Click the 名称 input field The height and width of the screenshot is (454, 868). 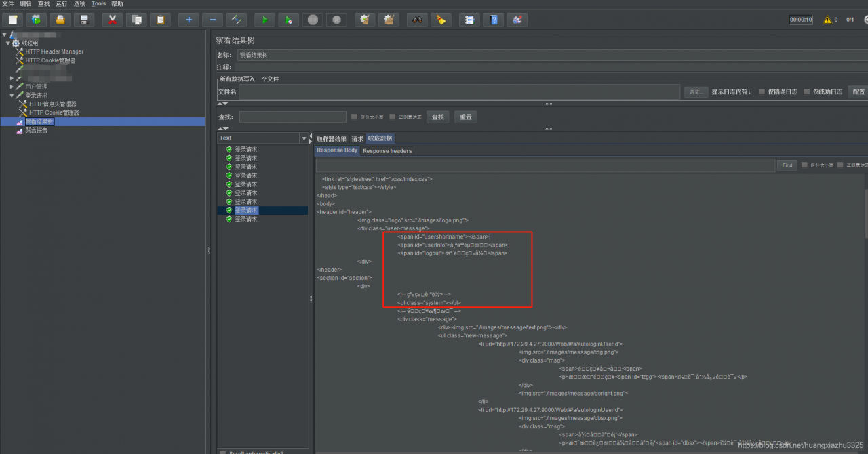click(x=552, y=55)
